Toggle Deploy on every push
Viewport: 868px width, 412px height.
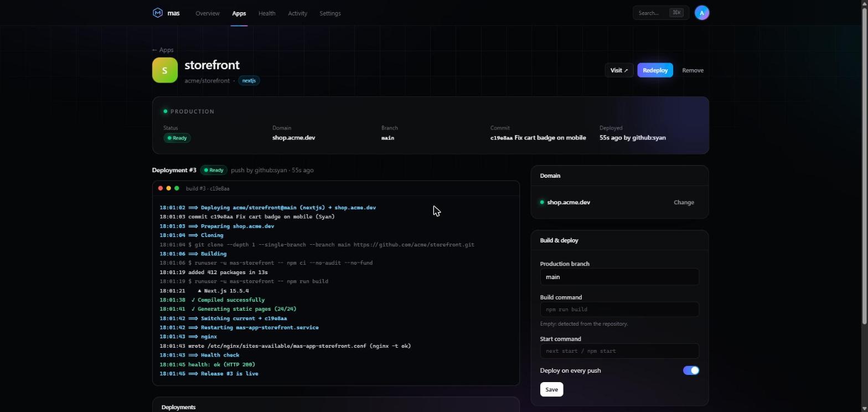[691, 370]
